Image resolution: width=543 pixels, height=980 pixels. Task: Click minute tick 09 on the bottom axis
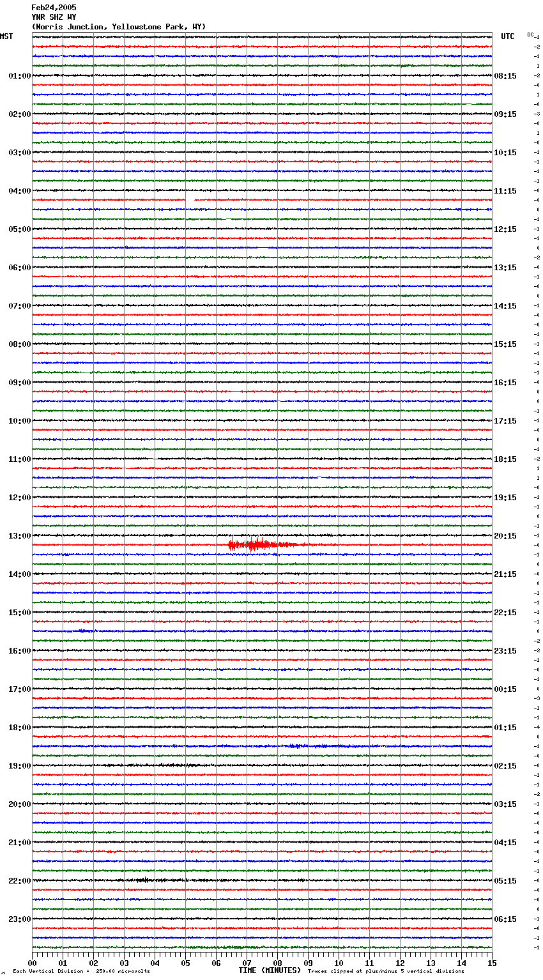point(308,963)
